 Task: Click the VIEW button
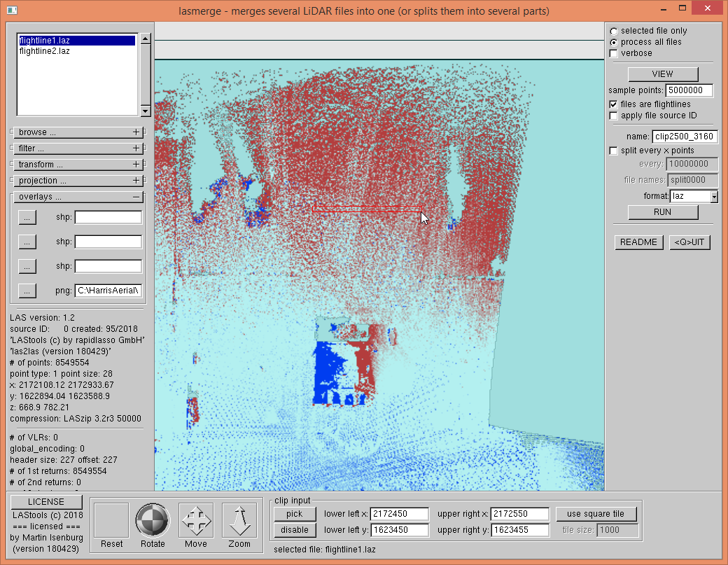pyautogui.click(x=662, y=74)
